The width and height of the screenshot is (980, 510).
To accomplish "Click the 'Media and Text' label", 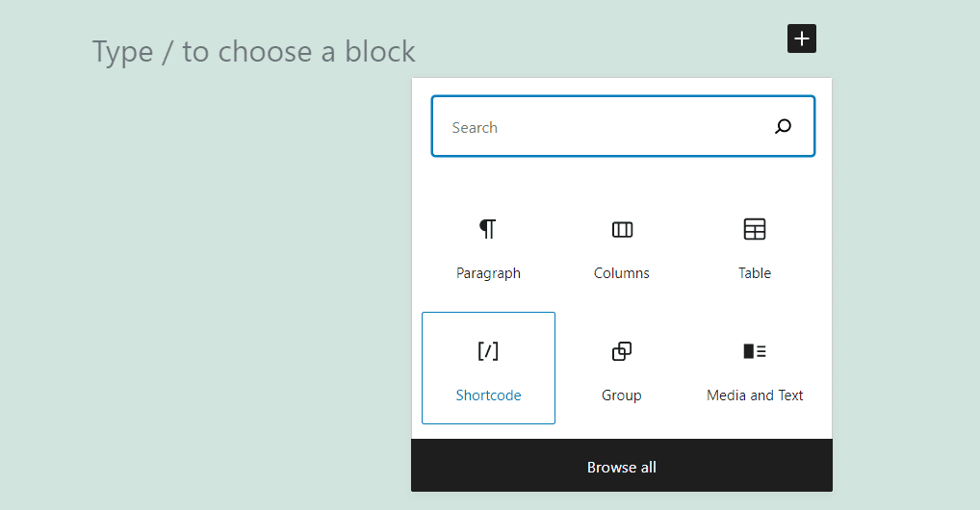I will (x=755, y=395).
